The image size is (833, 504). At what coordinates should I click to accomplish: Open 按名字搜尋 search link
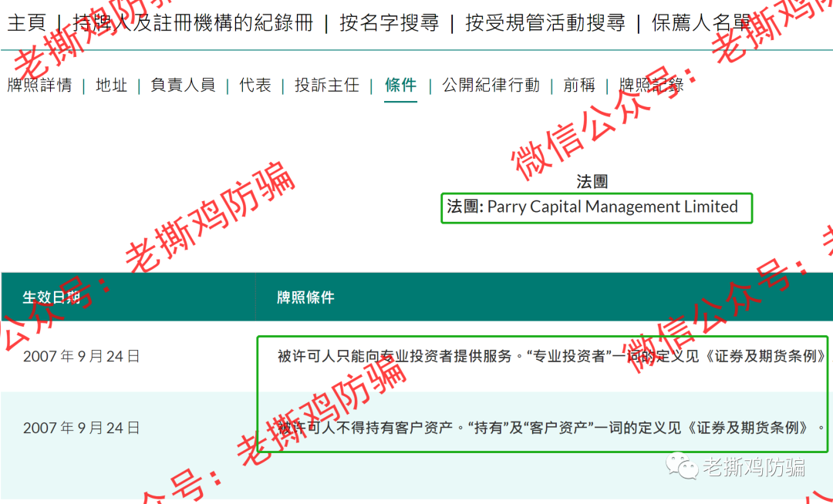[390, 23]
